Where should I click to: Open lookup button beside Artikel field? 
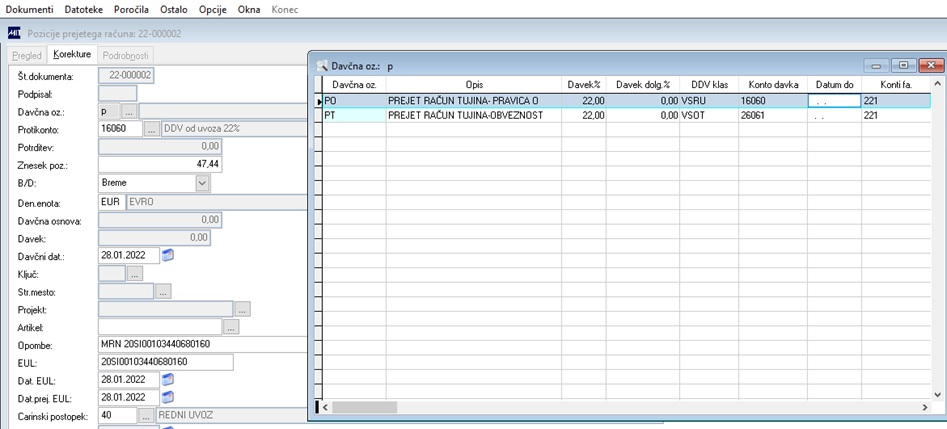click(x=231, y=327)
